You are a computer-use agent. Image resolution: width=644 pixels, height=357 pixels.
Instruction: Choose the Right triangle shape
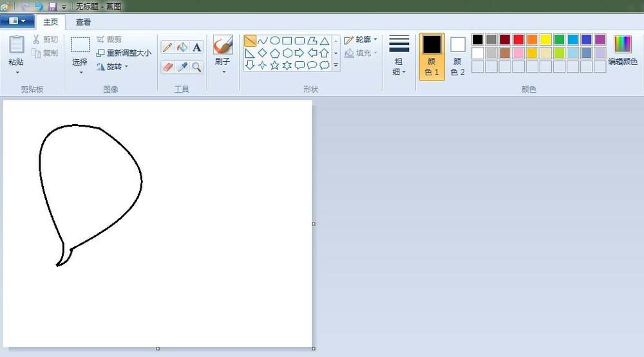(x=250, y=53)
